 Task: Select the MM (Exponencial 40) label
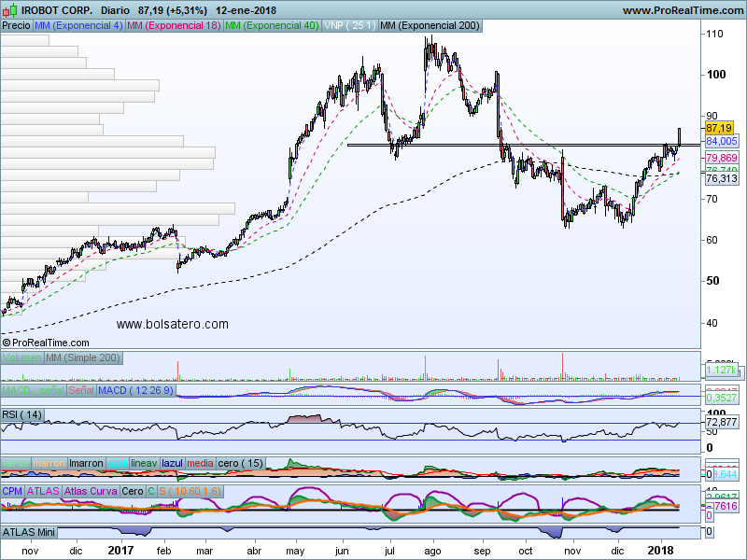click(x=272, y=26)
